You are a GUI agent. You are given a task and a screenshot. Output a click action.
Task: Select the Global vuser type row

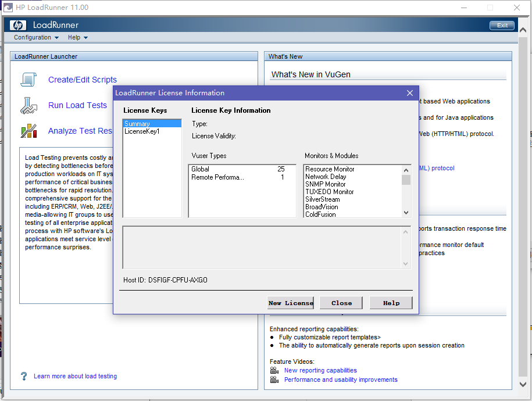click(242, 169)
